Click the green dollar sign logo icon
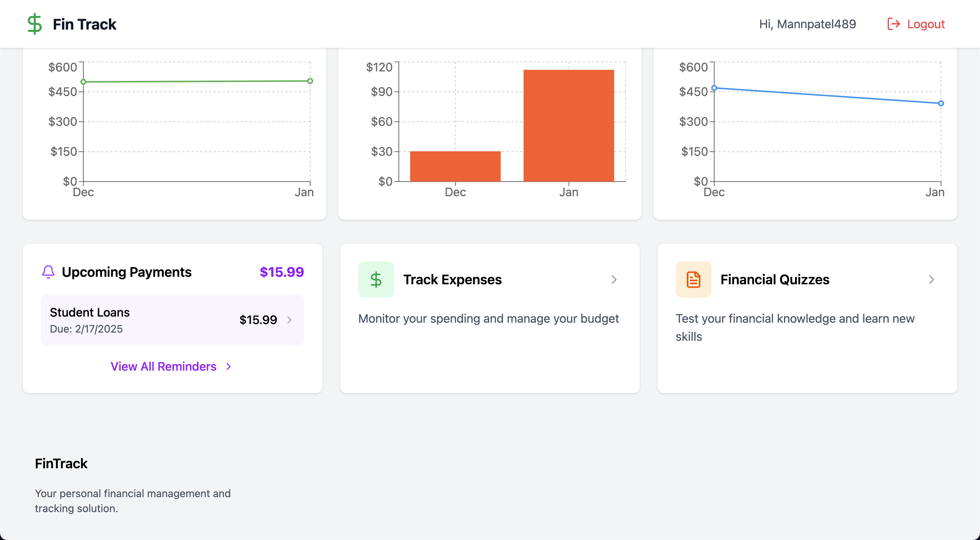The height and width of the screenshot is (540, 980). click(x=35, y=24)
